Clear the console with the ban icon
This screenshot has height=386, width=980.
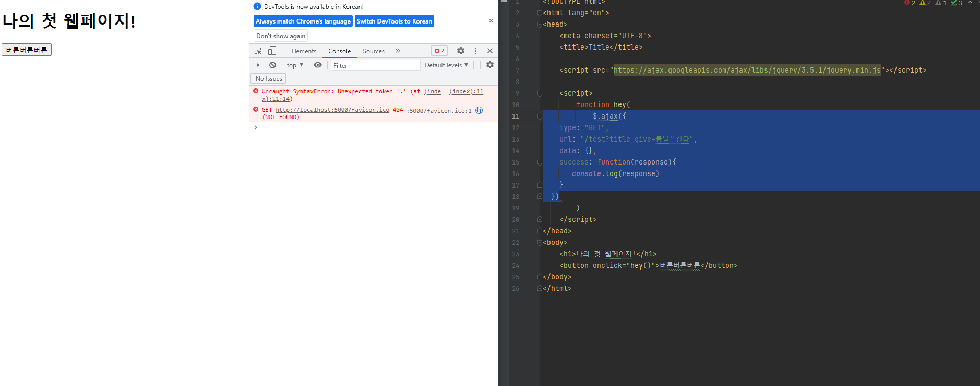tap(272, 65)
